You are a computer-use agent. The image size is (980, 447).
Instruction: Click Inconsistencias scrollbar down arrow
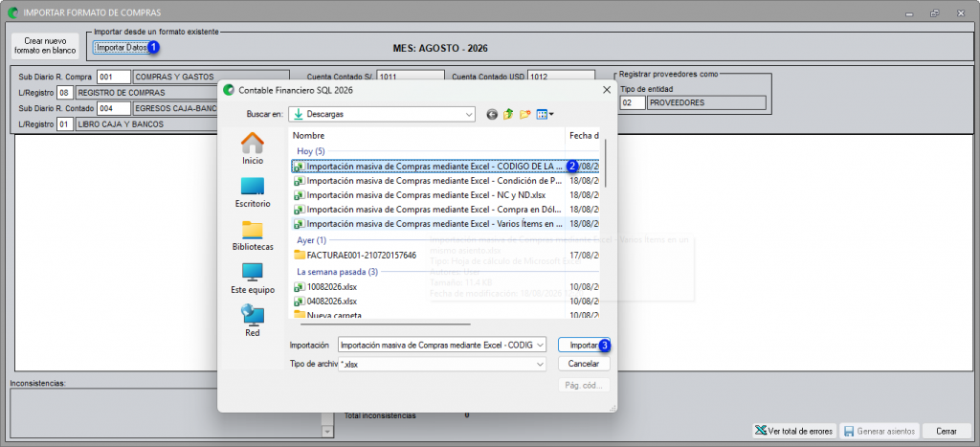point(328,432)
